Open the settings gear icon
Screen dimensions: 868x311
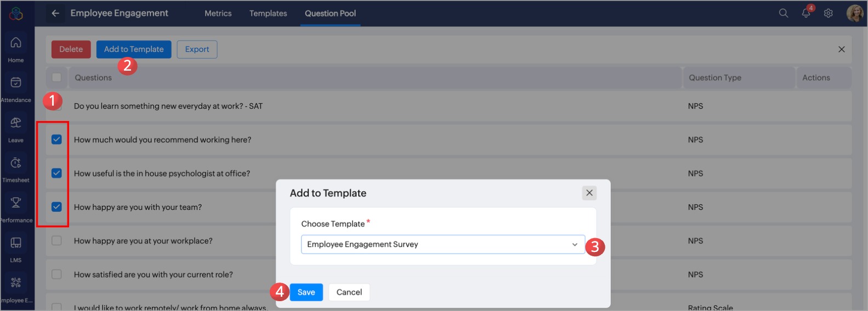(828, 13)
